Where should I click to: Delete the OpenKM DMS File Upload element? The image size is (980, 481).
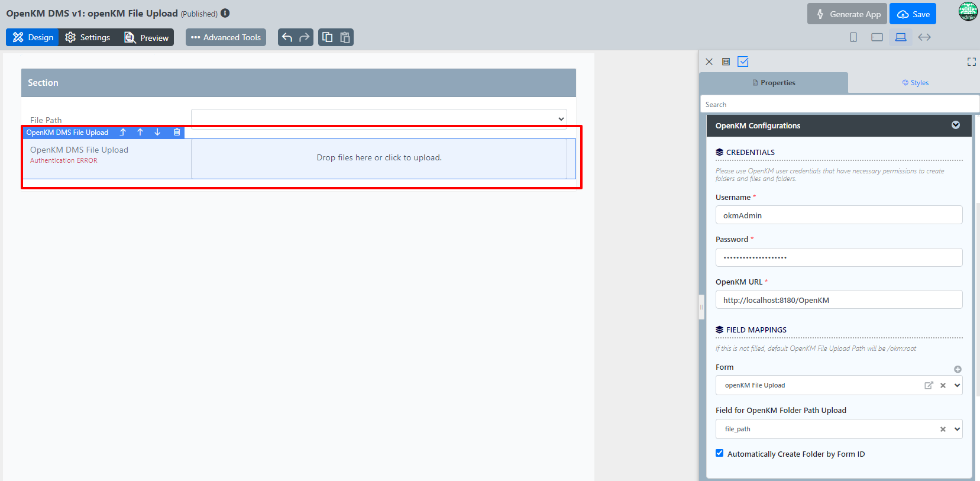point(176,133)
